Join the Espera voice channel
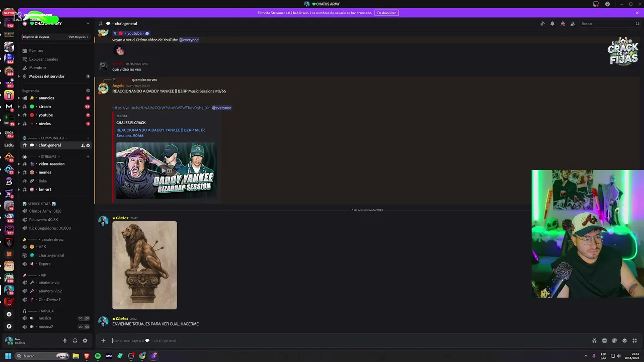 55,264
